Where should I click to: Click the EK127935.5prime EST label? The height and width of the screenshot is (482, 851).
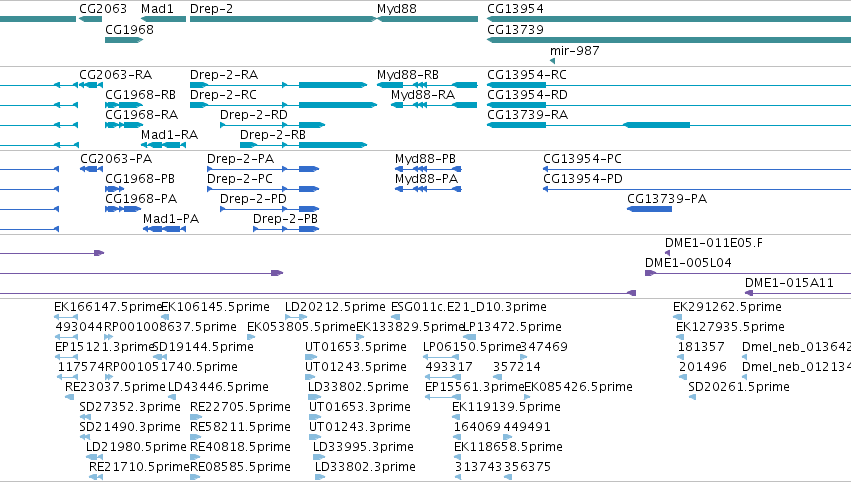[x=731, y=327]
